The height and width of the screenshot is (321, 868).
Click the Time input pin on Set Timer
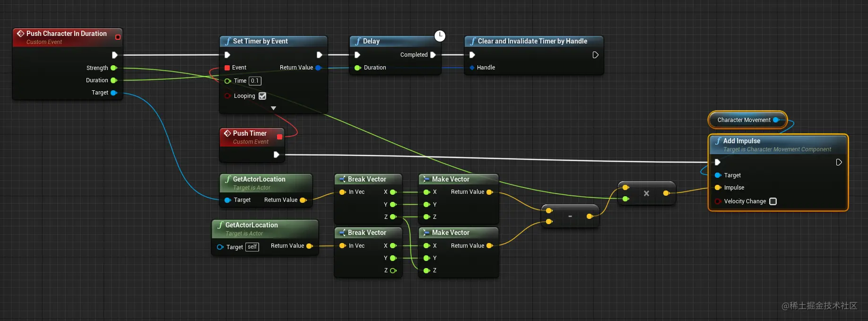tap(227, 81)
